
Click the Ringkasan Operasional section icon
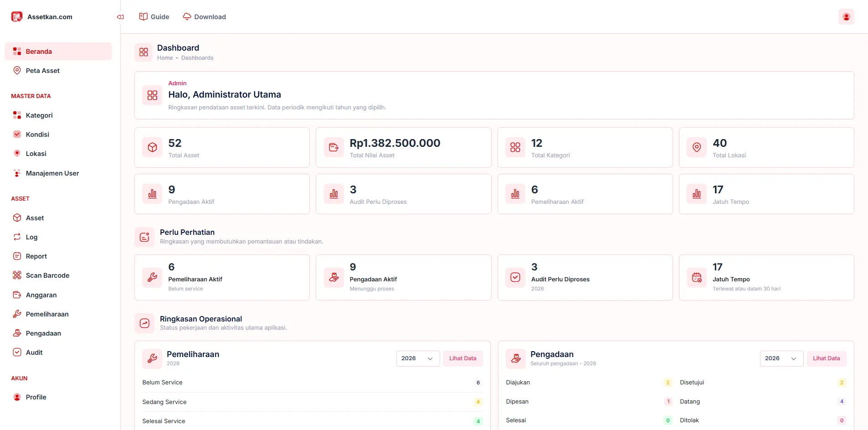[144, 323]
